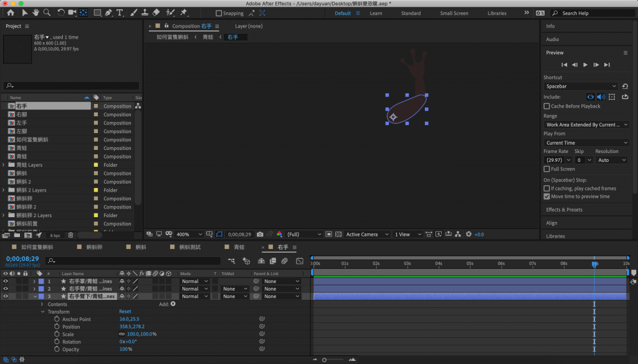638x364 pixels.
Task: Select the Eraser tool
Action: (x=156, y=13)
